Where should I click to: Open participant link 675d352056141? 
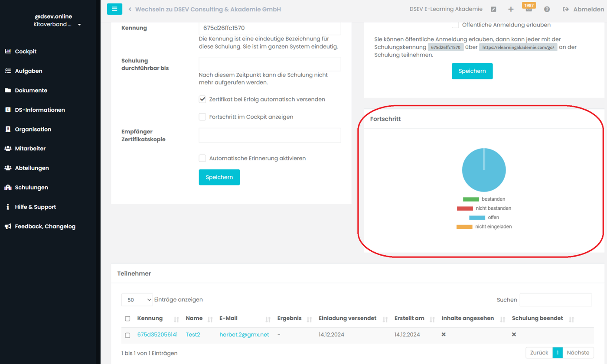157,335
